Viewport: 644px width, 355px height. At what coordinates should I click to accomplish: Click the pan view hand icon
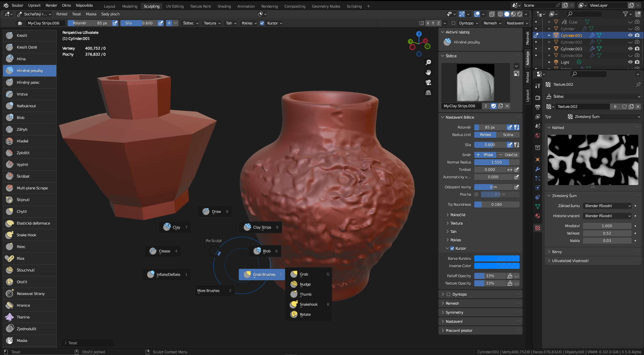click(x=428, y=72)
